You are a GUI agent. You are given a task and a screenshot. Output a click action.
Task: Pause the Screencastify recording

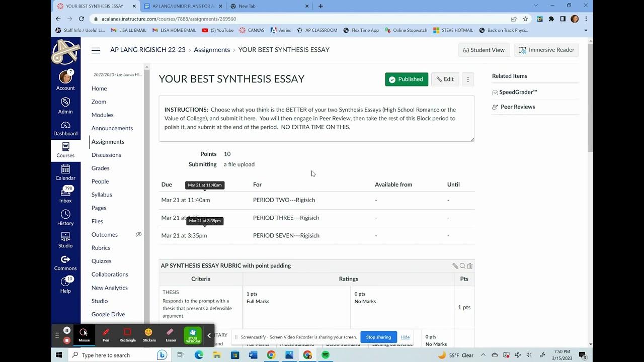click(67, 330)
